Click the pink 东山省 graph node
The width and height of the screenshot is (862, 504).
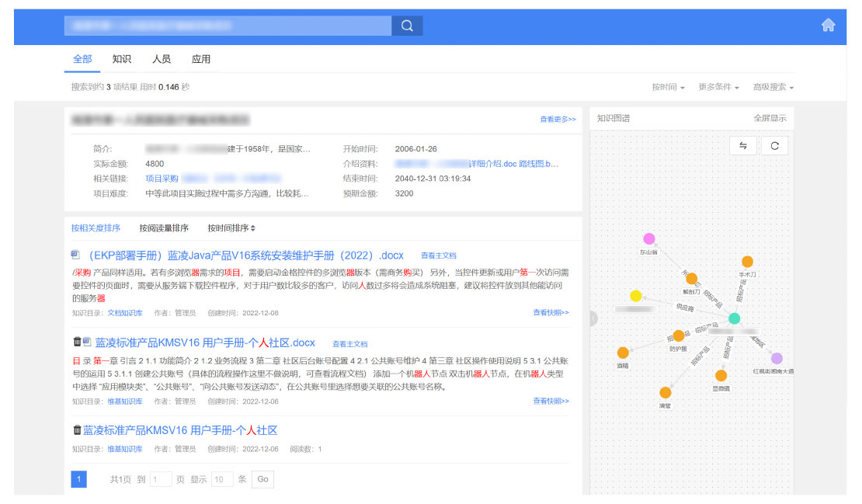649,238
